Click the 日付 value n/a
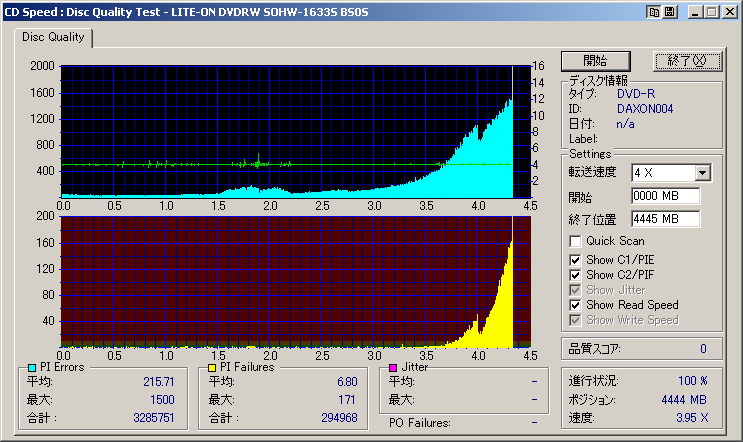Image resolution: width=743 pixels, height=442 pixels. pyautogui.click(x=625, y=124)
